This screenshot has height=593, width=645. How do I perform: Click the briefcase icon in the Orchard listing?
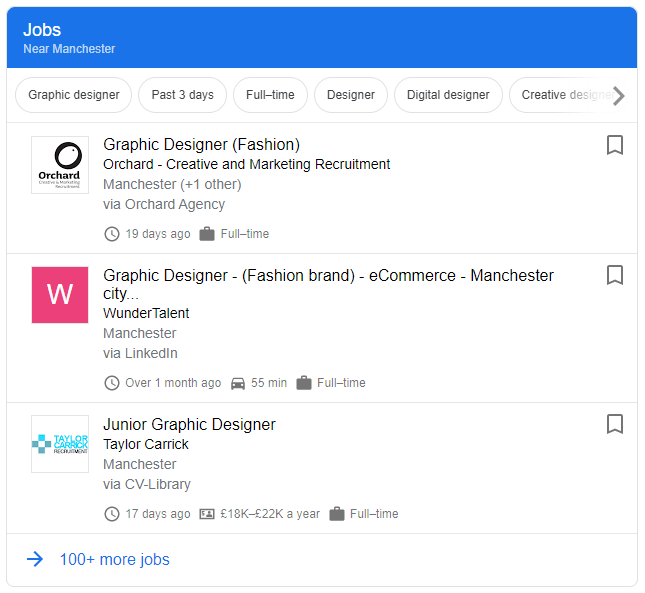207,234
